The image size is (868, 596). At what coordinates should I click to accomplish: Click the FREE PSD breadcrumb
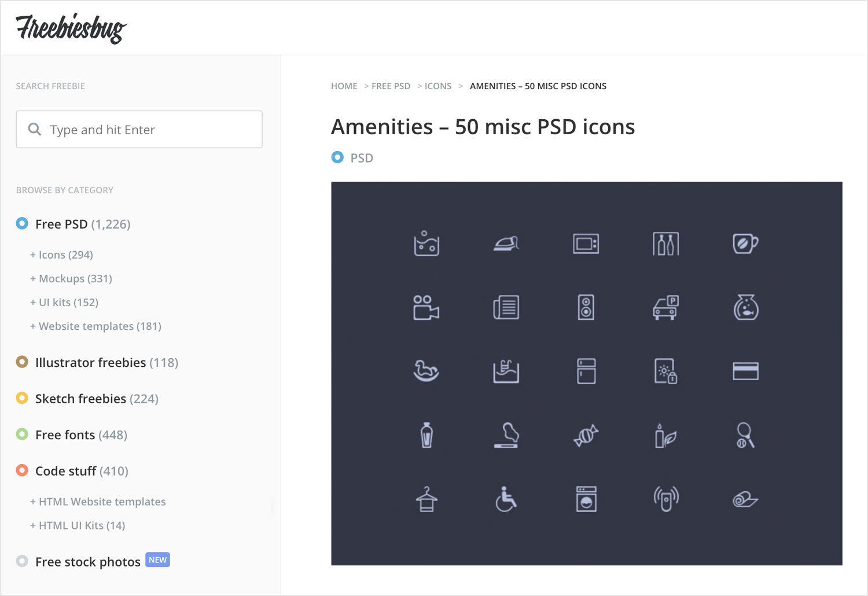pos(391,86)
